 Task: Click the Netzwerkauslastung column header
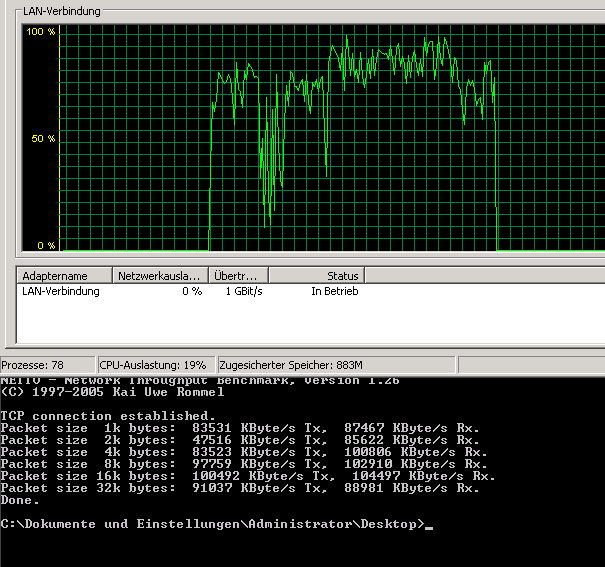pyautogui.click(x=160, y=275)
